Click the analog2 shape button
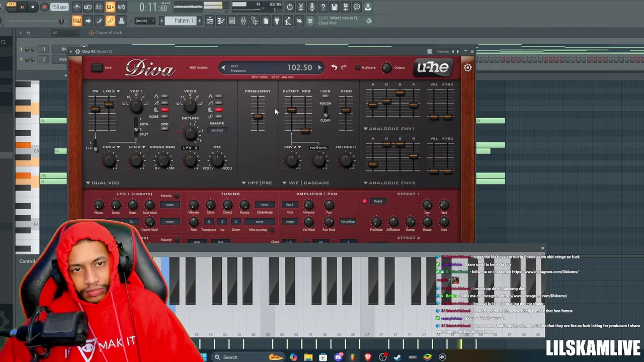 point(217,130)
